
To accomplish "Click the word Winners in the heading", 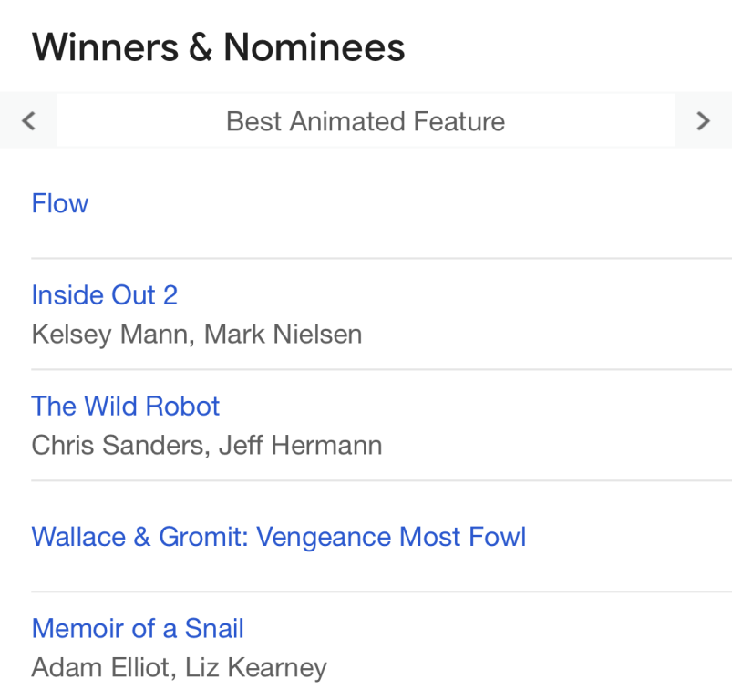I will (x=104, y=47).
